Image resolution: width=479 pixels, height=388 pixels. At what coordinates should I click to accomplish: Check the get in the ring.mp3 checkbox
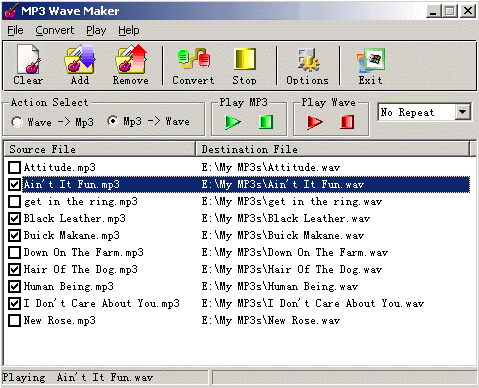click(14, 201)
